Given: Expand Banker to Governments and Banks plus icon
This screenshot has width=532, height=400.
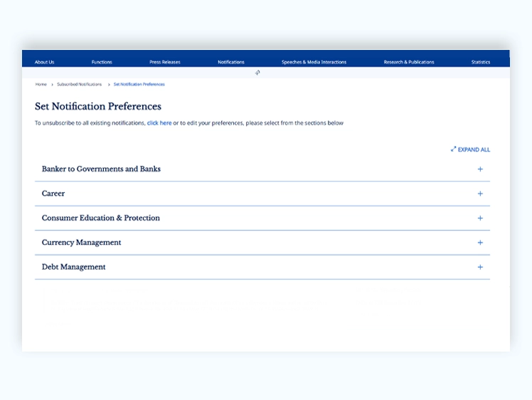Looking at the screenshot, I should (x=480, y=169).
